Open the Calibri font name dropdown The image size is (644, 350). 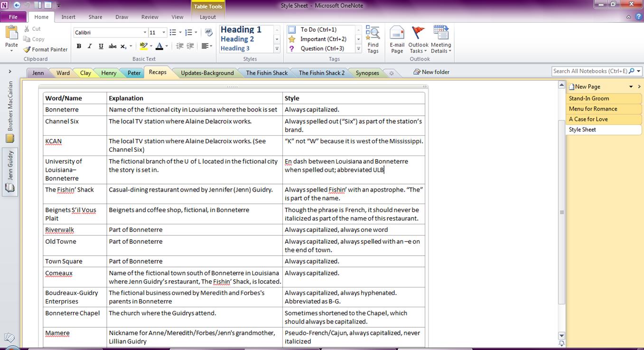(145, 32)
